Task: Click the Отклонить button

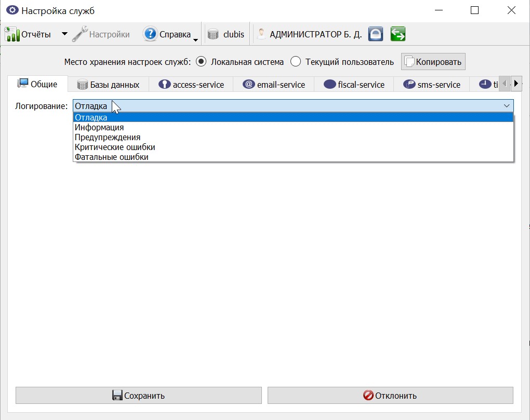Action: tap(390, 396)
